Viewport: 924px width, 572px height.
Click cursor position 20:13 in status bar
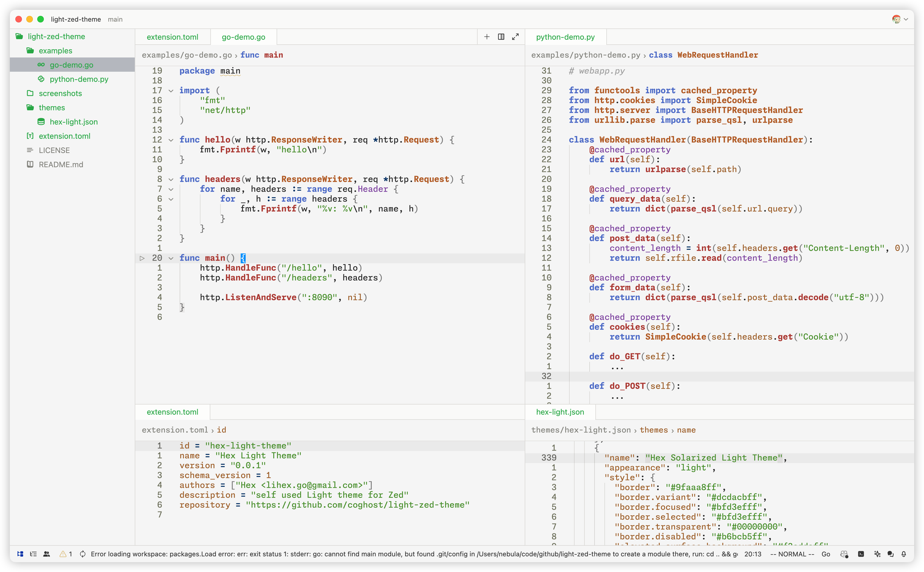pos(753,554)
